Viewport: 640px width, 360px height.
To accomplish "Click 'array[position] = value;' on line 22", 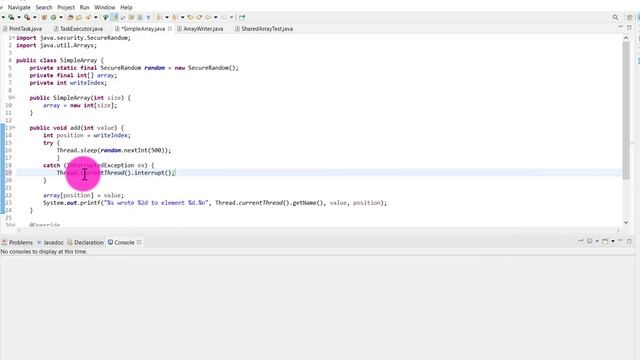I will [x=83, y=195].
